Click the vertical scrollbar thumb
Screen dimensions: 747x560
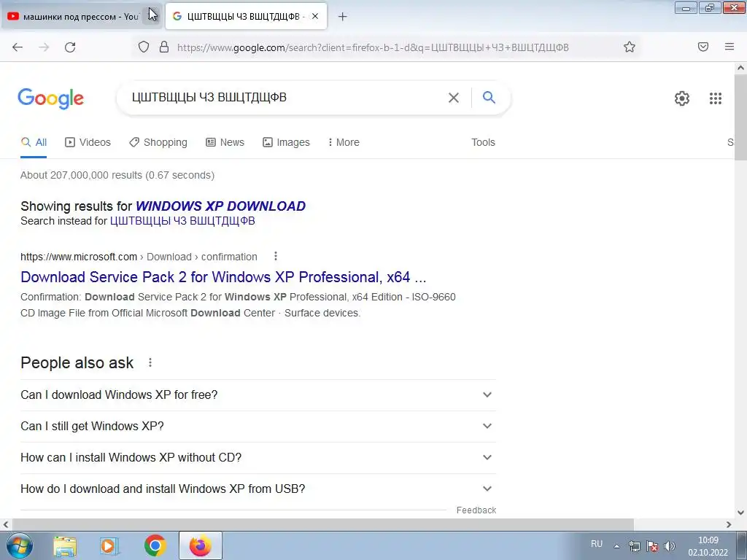[740, 117]
